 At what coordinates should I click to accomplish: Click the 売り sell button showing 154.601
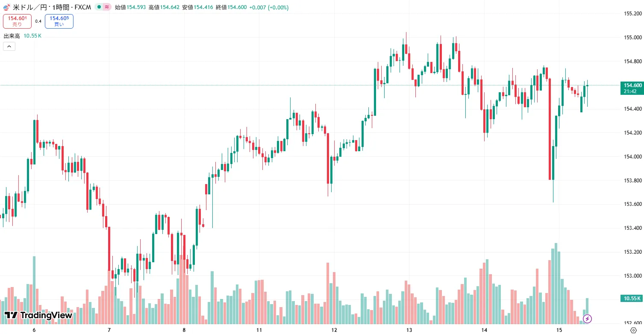[x=18, y=21]
